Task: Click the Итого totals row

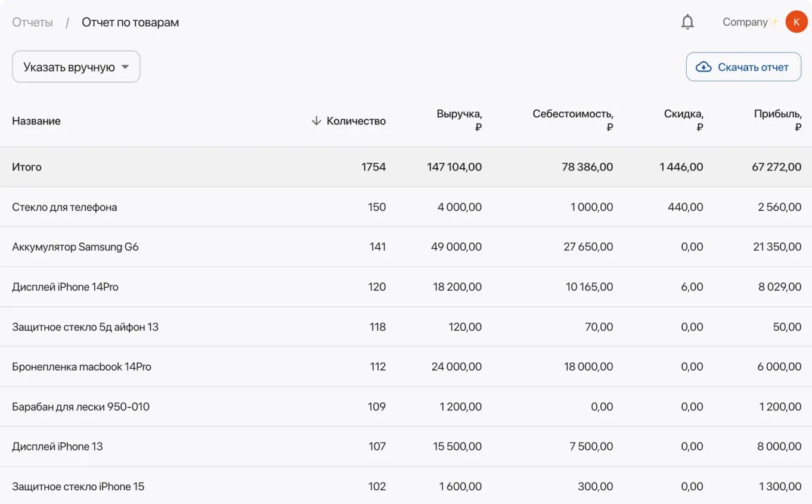Action: pyautogui.click(x=27, y=167)
